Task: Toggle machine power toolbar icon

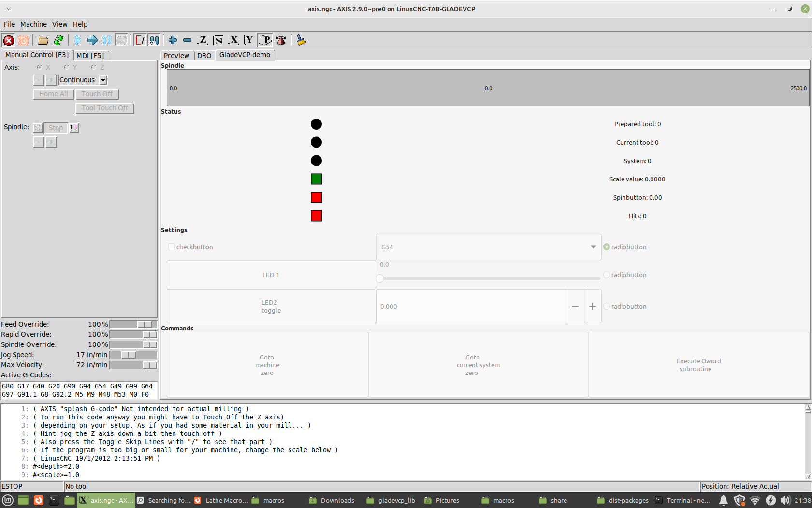Action: pos(23,40)
